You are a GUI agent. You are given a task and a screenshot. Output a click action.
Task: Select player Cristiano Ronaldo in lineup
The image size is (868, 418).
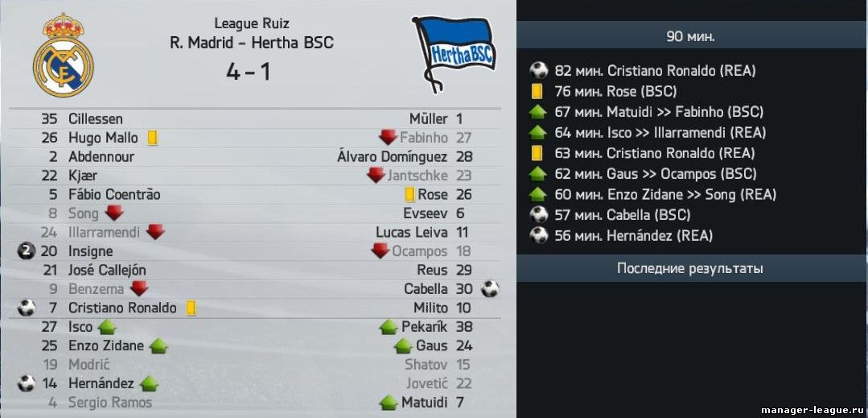[x=122, y=308]
